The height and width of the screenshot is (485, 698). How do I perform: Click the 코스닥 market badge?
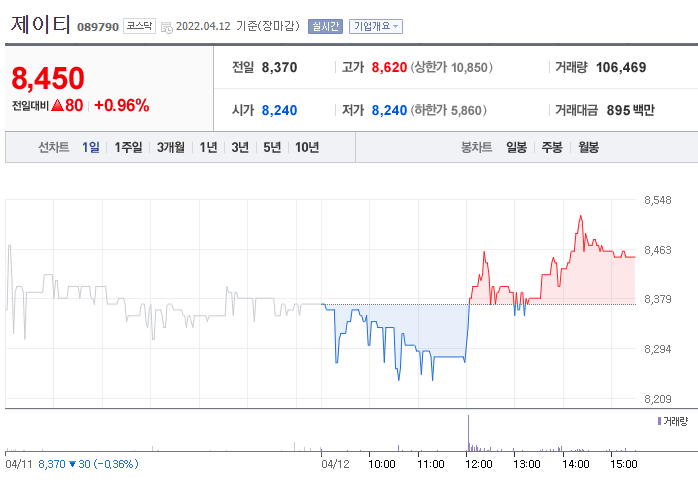point(139,26)
